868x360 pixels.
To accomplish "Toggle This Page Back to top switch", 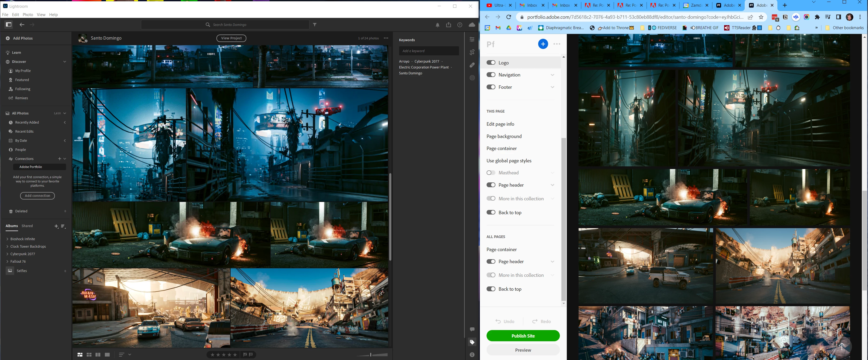I will pos(491,213).
